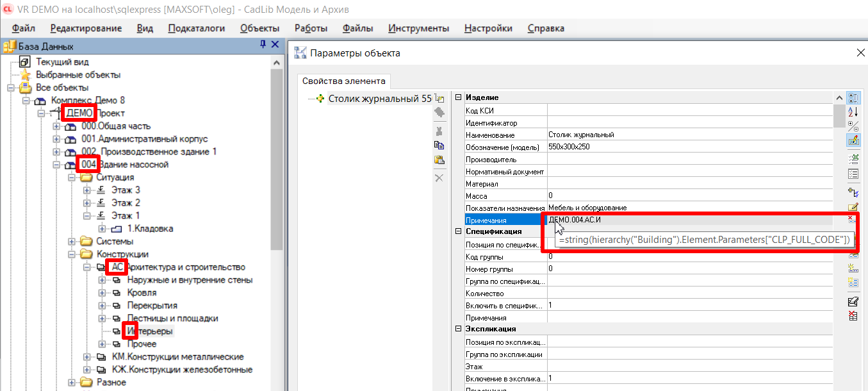
Task: Click the Copy icon beside element tree
Action: (439, 146)
